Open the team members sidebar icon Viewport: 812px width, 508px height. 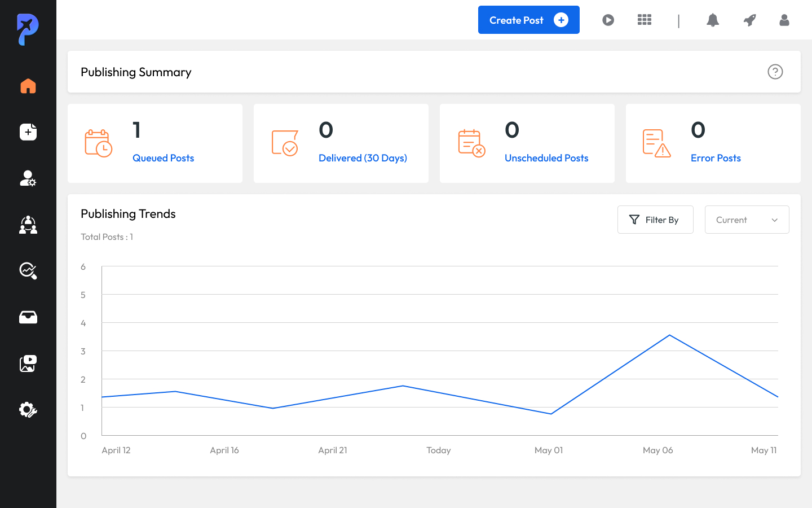pos(28,225)
